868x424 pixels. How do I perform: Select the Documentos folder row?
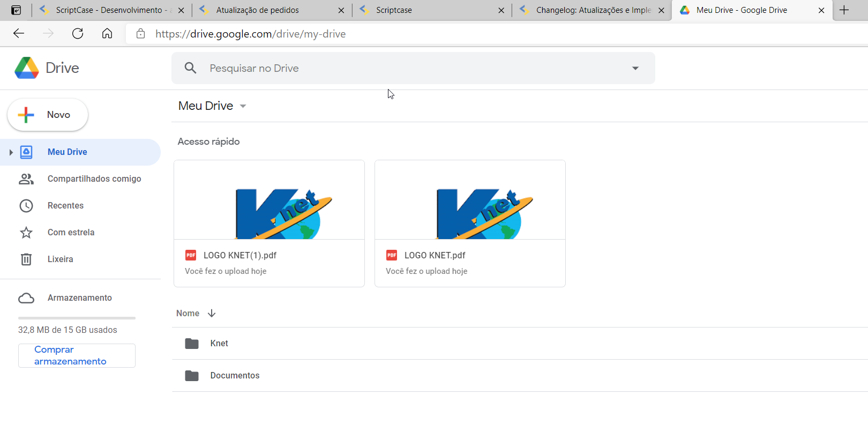point(520,376)
